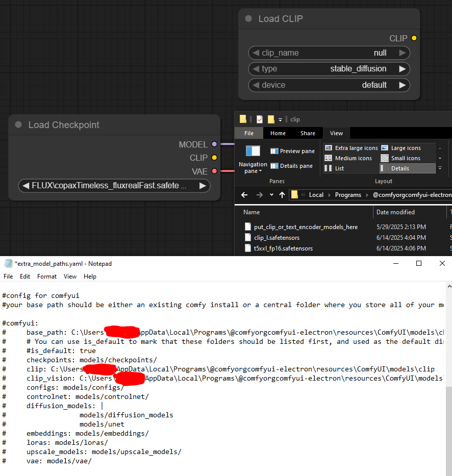Open Notepad Edit menu
452x476 pixels.
pyautogui.click(x=25, y=277)
